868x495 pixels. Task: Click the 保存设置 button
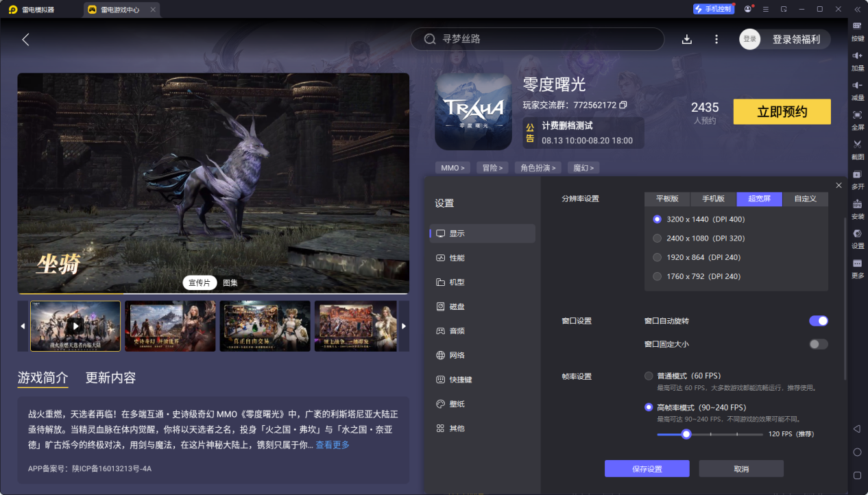coord(647,469)
